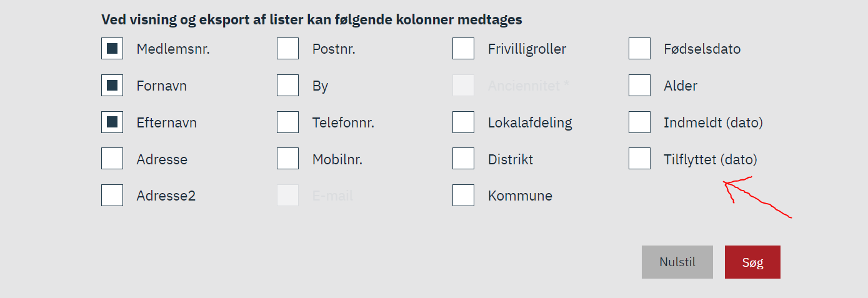Tick the Tilflyttet (dato) checkbox
This screenshot has height=298, width=868.
639,159
